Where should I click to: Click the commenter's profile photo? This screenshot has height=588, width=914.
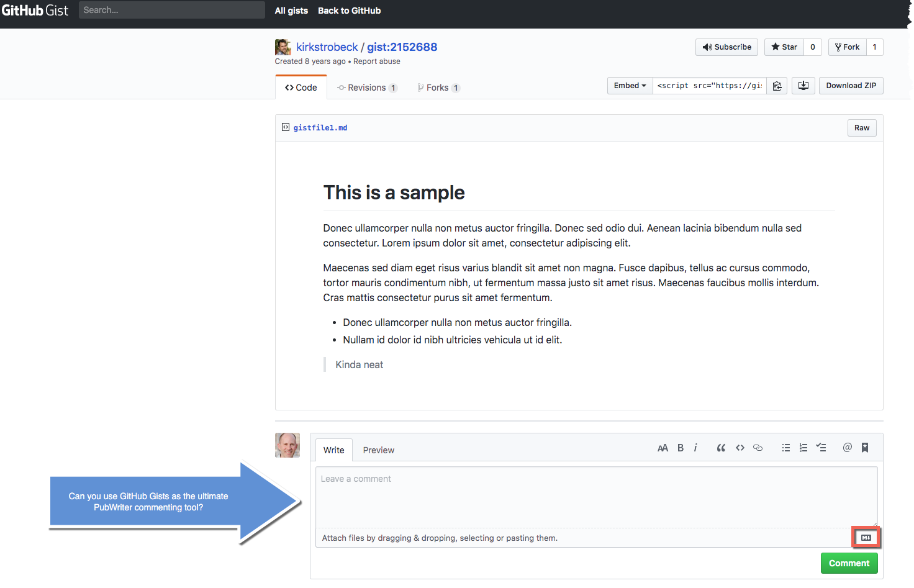click(287, 445)
